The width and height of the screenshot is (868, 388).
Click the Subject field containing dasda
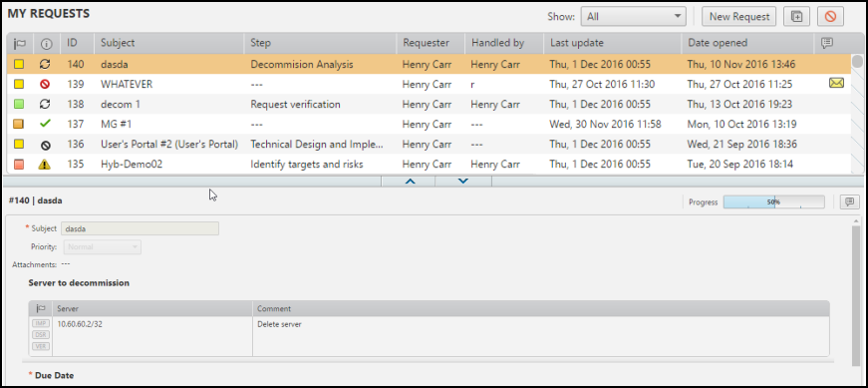(140, 228)
